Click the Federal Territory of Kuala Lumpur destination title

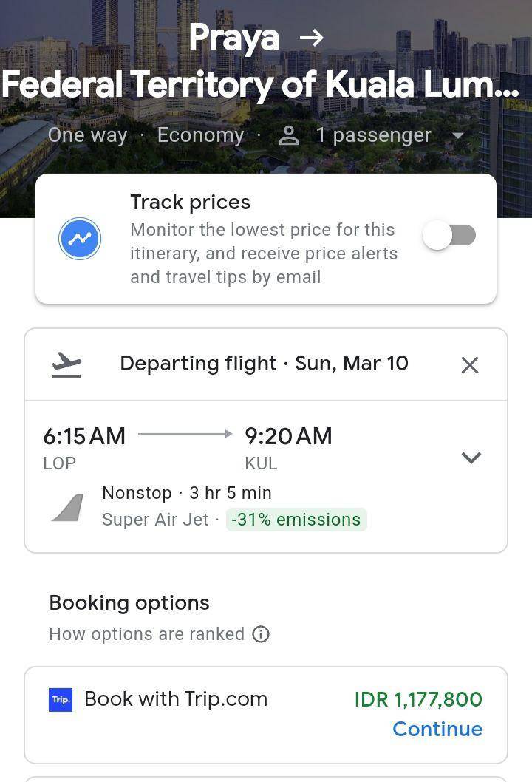(x=260, y=84)
